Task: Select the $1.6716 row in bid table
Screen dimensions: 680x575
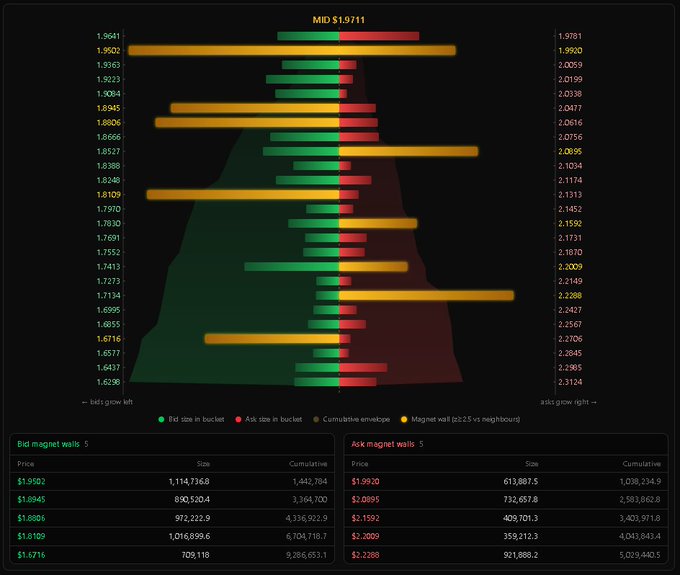Action: tap(172, 555)
